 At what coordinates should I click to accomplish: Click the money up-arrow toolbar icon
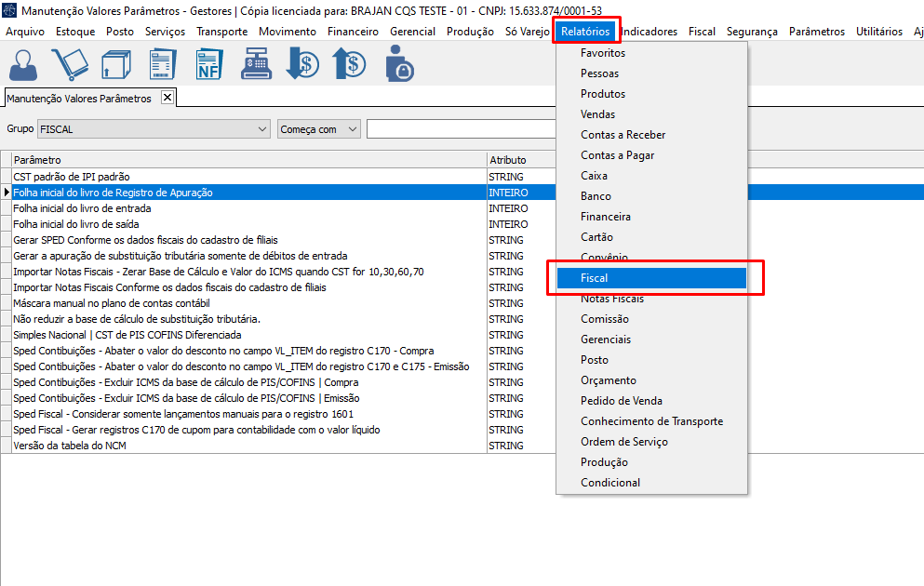(x=350, y=64)
